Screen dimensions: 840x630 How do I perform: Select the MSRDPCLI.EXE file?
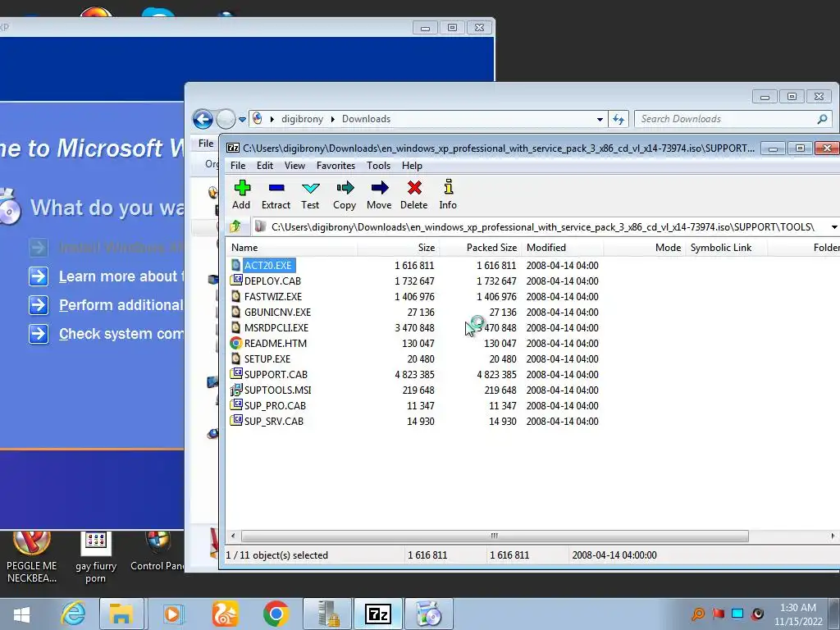tap(276, 327)
